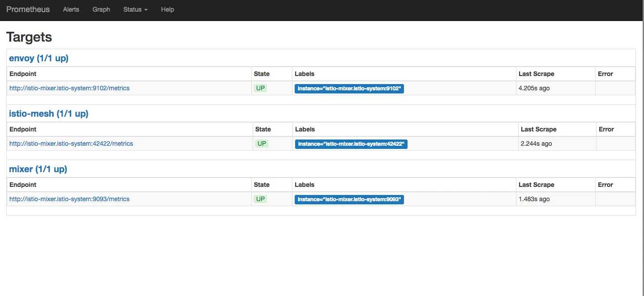
Task: Click the 4.205s ago last scrape value
Action: (534, 88)
